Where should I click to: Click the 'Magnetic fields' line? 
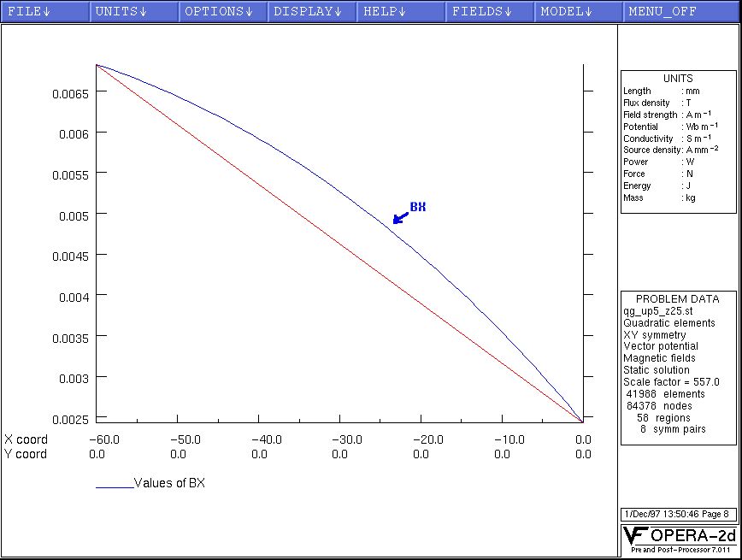click(659, 358)
